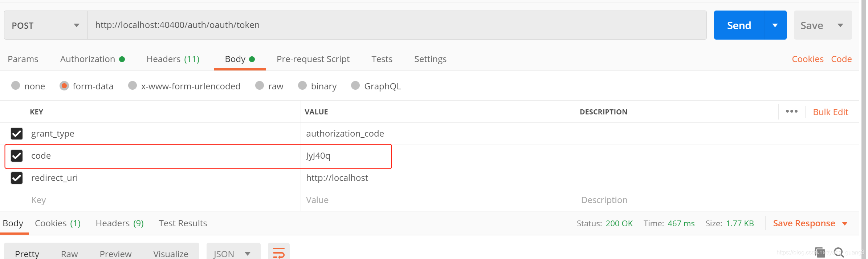Choose the raw body option

[x=260, y=86]
